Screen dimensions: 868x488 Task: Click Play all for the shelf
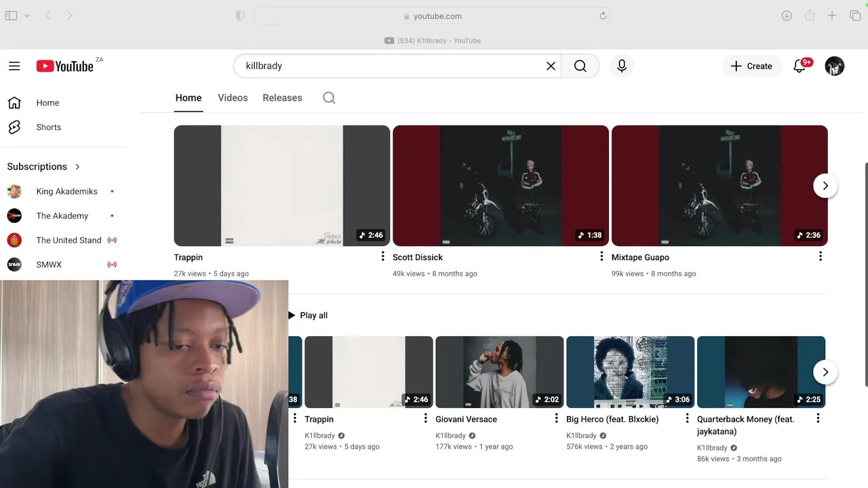pyautogui.click(x=308, y=315)
